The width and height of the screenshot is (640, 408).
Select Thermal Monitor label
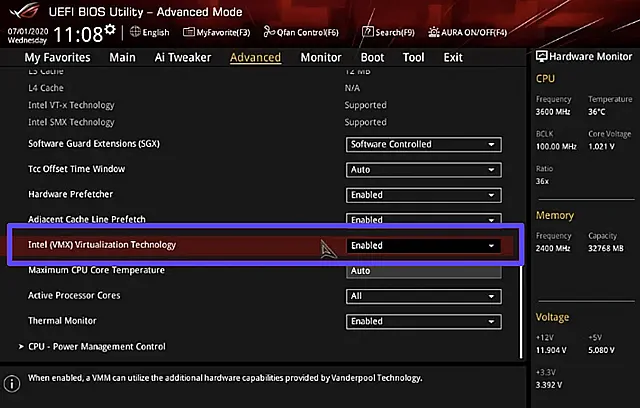[x=62, y=321]
